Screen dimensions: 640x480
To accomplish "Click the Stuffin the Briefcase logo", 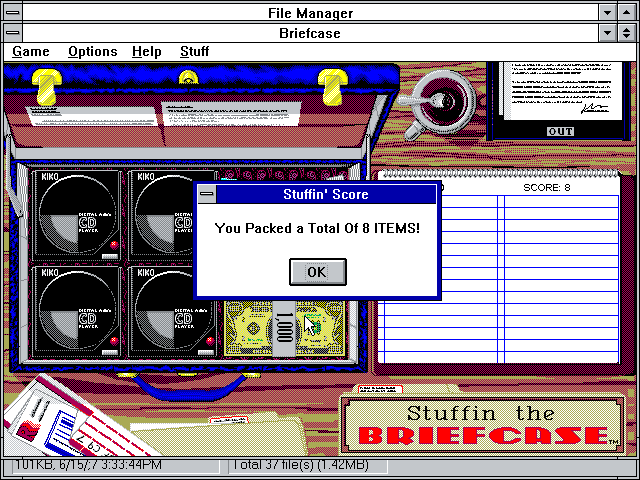I will tap(484, 425).
